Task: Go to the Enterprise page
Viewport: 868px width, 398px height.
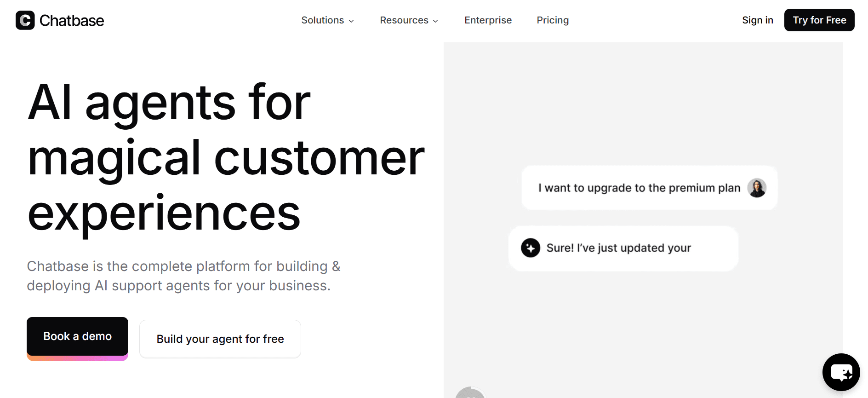Action: point(488,20)
